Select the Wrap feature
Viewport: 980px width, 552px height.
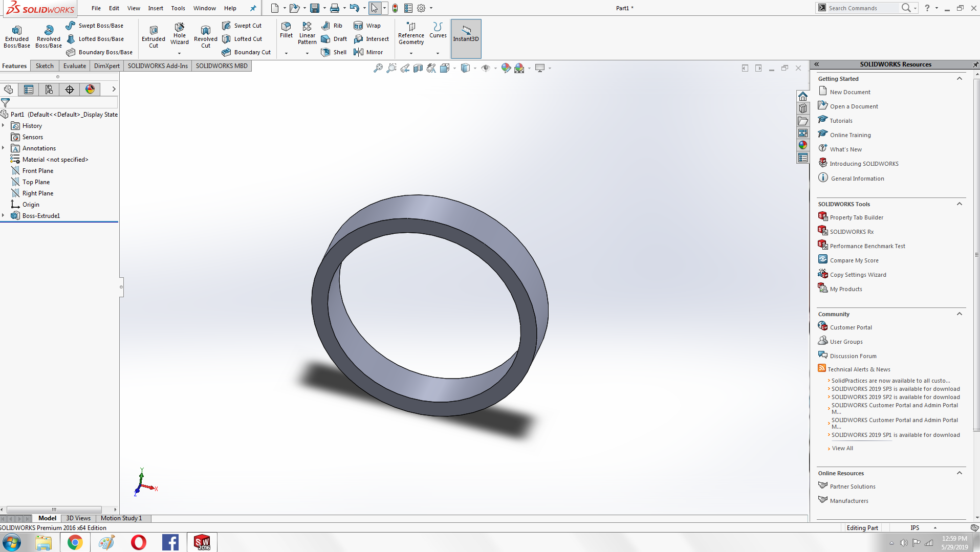367,26
